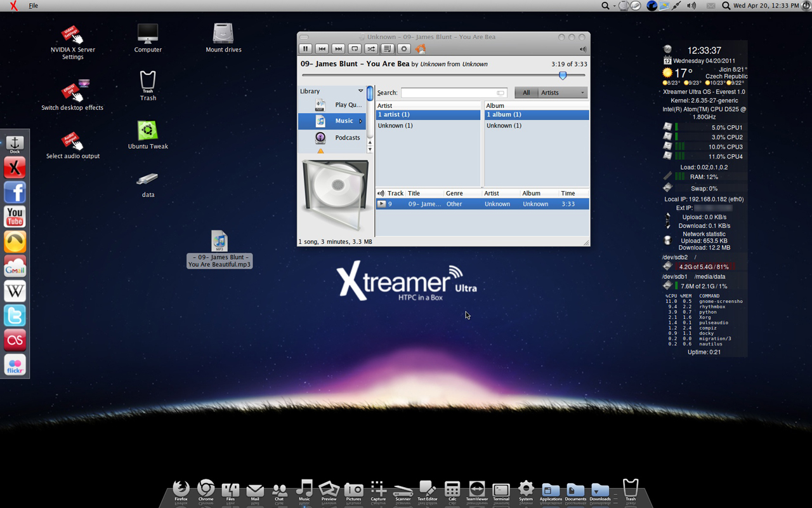Select '1 artist (1)' in the Artist list
Screen dimensions: 812x508
(x=428, y=114)
